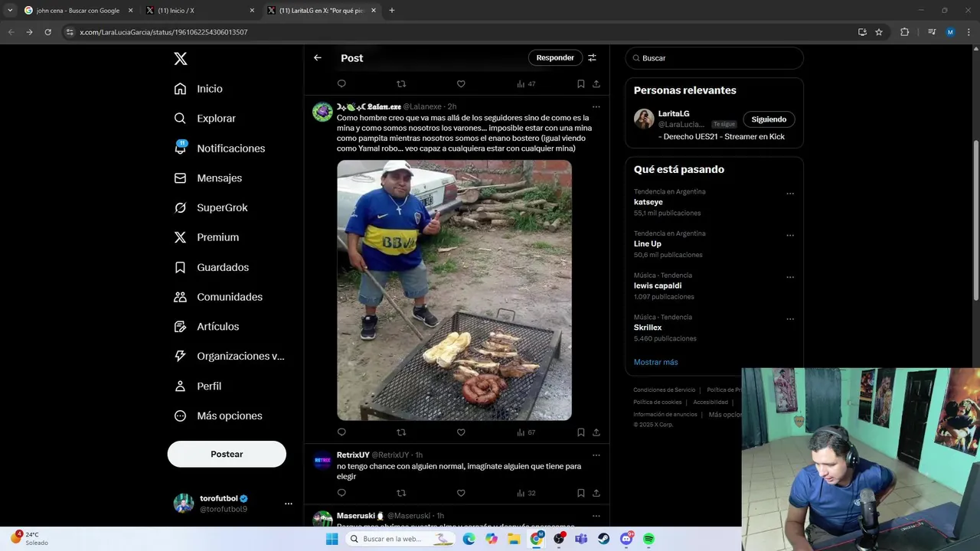View analytics showing 67 views
This screenshot has height=551, width=980.
(x=526, y=432)
